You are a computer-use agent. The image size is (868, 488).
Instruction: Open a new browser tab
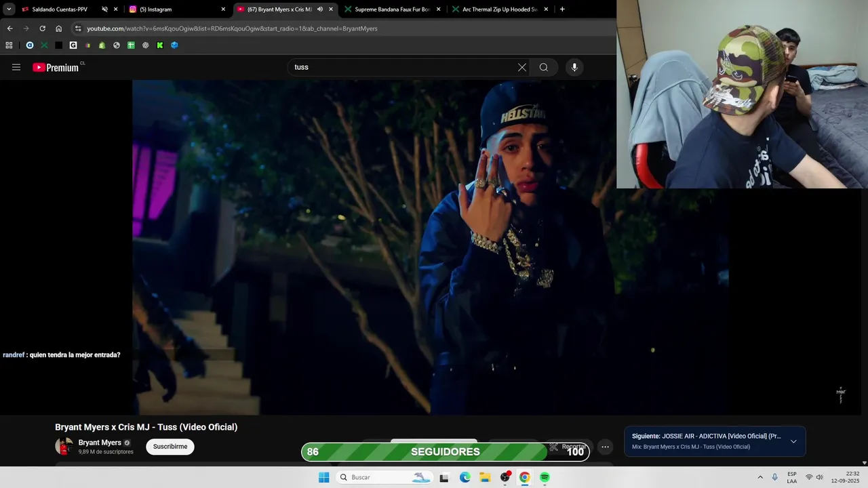point(562,9)
